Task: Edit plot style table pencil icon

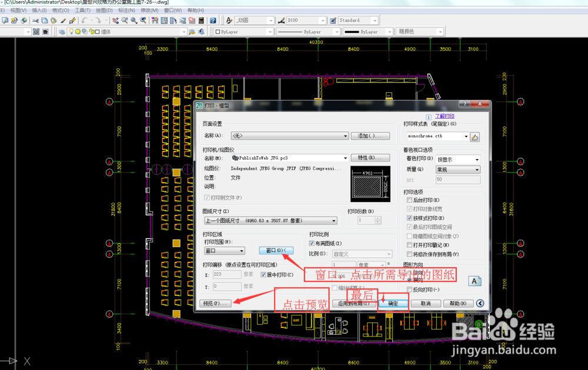Action: (x=475, y=137)
